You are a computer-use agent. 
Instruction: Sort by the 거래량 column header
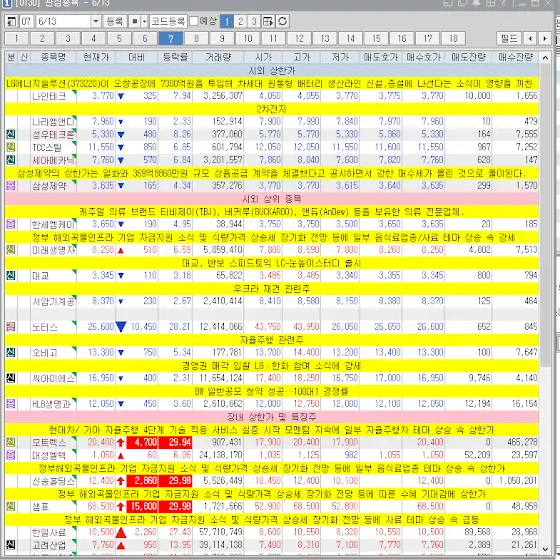click(x=218, y=57)
